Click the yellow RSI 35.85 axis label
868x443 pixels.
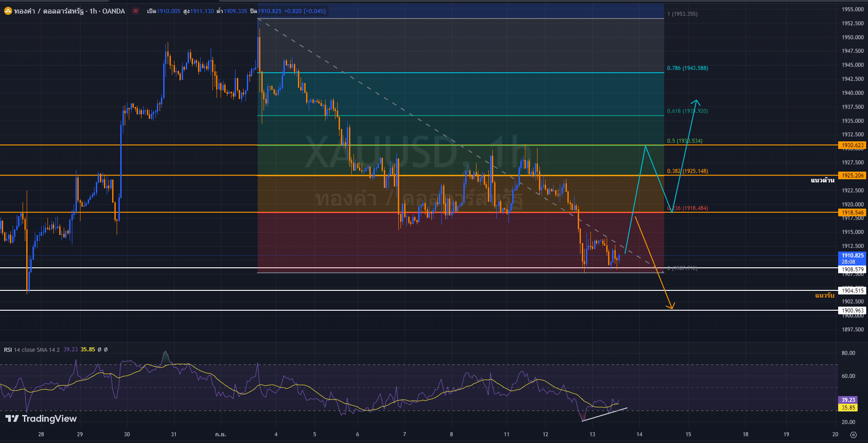click(x=848, y=407)
